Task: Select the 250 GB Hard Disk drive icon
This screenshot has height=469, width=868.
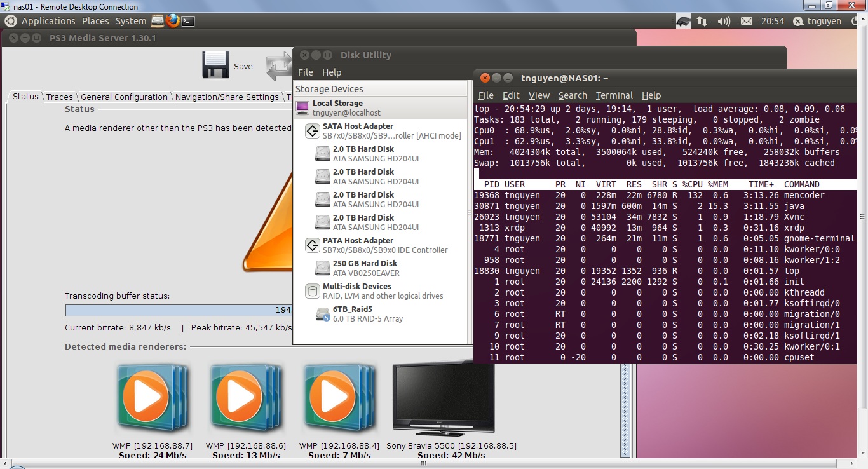Action: pos(323,268)
